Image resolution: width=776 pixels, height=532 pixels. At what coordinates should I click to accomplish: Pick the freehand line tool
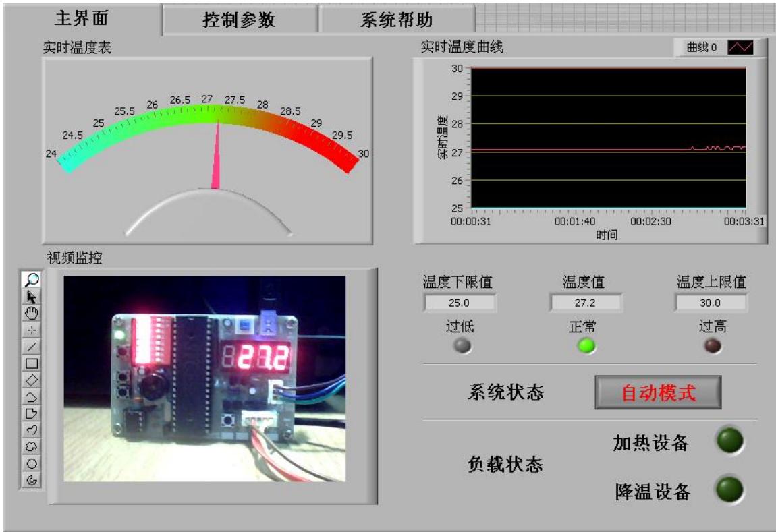(32, 430)
